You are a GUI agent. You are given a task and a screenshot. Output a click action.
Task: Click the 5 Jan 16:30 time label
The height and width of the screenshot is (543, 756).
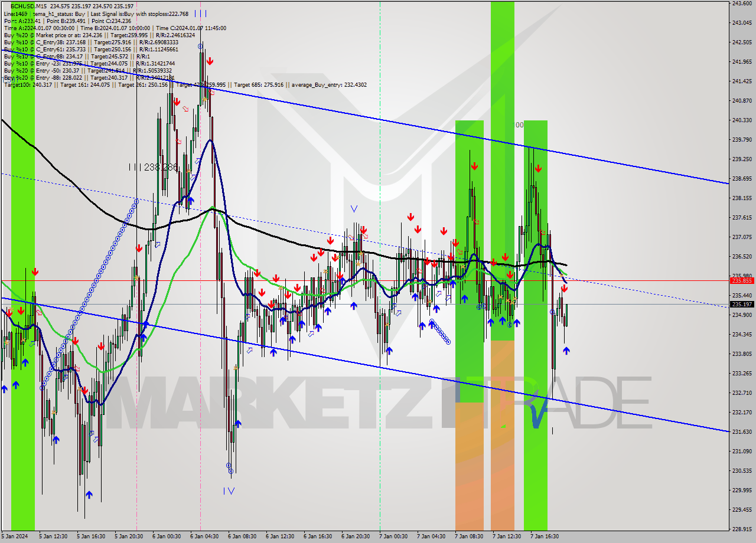(x=91, y=537)
